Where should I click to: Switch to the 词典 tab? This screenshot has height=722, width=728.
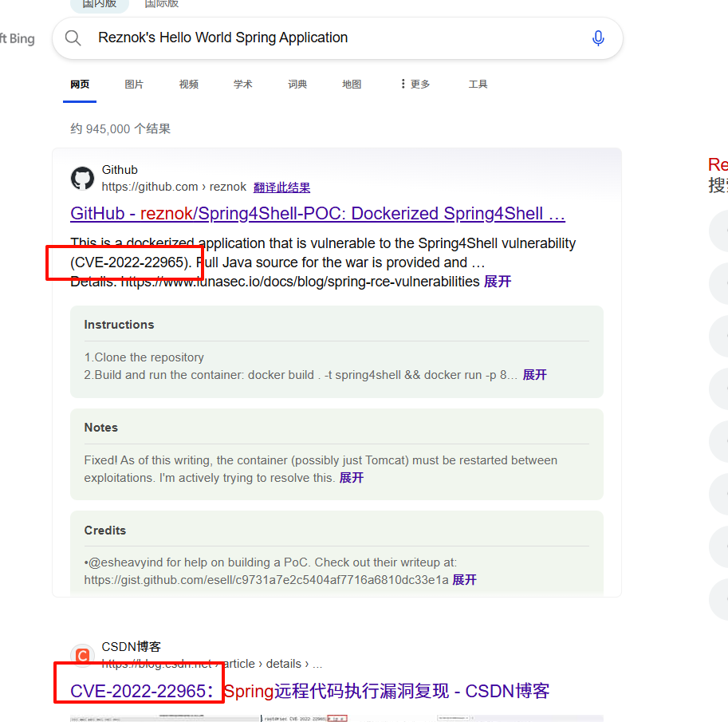tap(297, 84)
